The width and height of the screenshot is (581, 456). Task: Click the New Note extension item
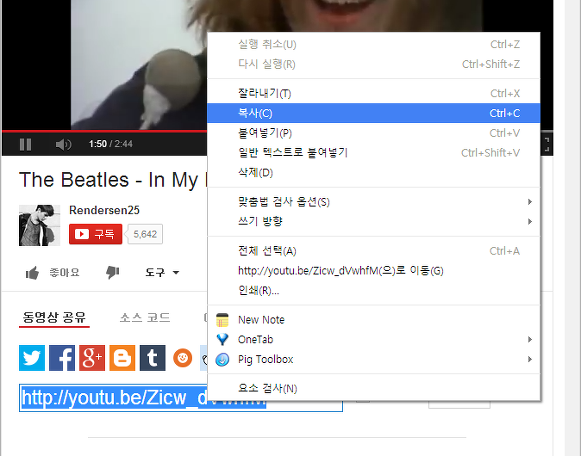pyautogui.click(x=374, y=320)
